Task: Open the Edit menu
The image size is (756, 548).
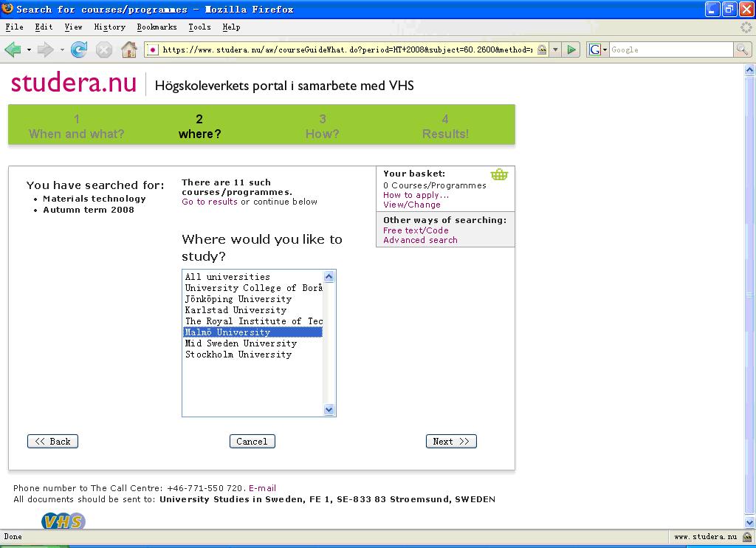Action: 44,27
